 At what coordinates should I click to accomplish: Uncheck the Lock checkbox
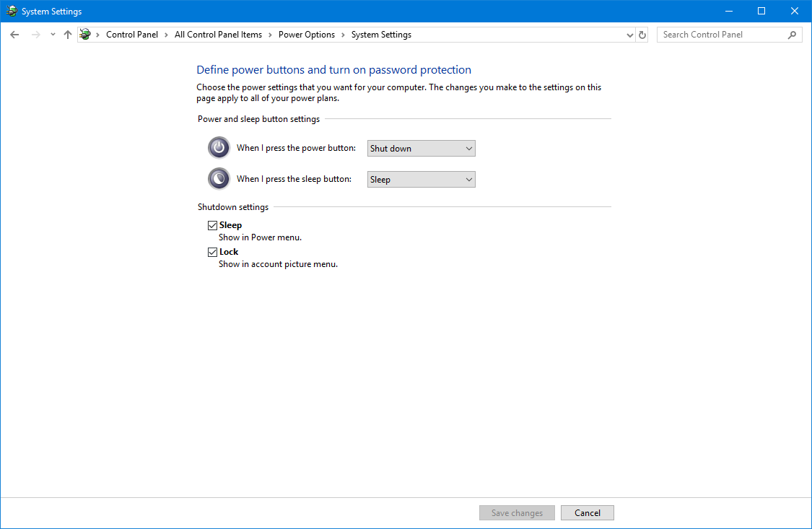tap(212, 252)
